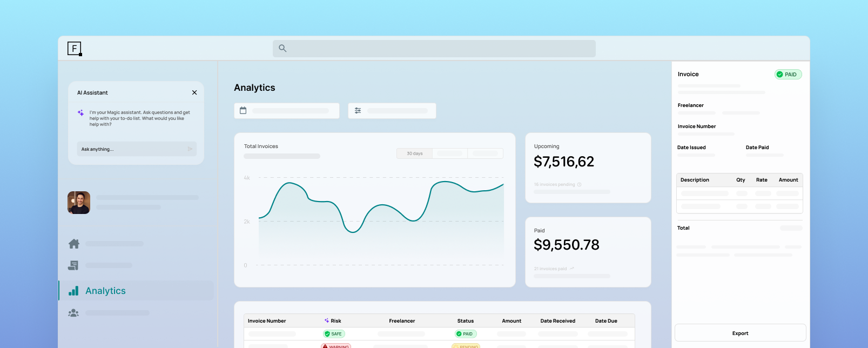Open the calendar date range picker
The image size is (868, 348).
(x=287, y=111)
